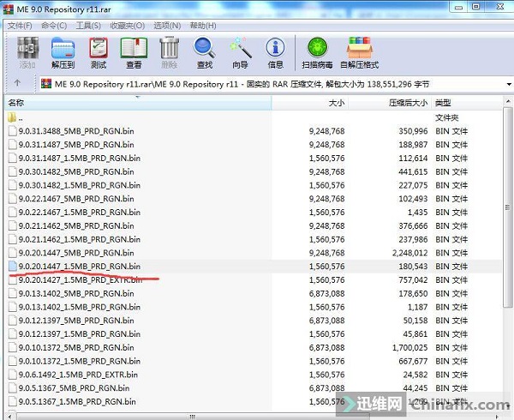Open the 工具(S) menu
The height and width of the screenshot is (420, 514).
pyautogui.click(x=87, y=26)
